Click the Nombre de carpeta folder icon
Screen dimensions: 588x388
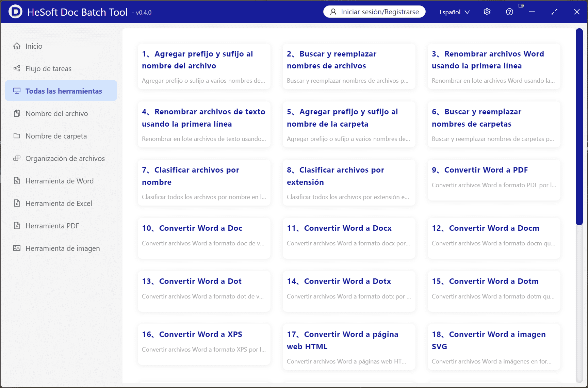17,136
